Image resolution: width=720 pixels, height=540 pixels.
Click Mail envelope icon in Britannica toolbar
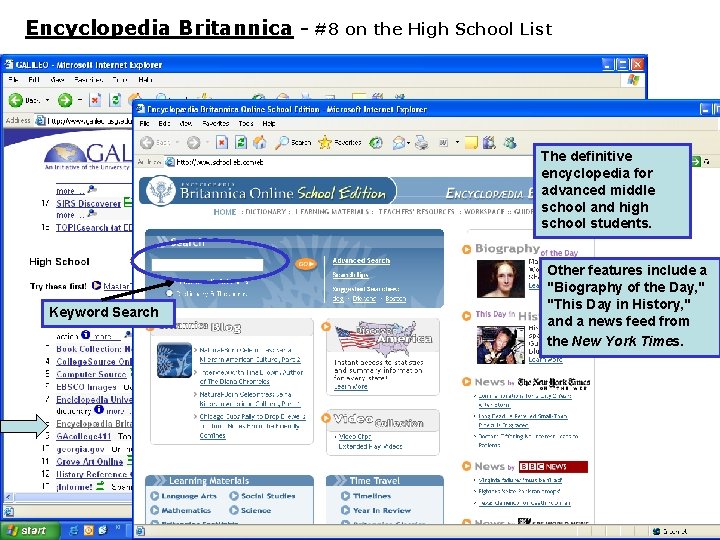(x=398, y=143)
